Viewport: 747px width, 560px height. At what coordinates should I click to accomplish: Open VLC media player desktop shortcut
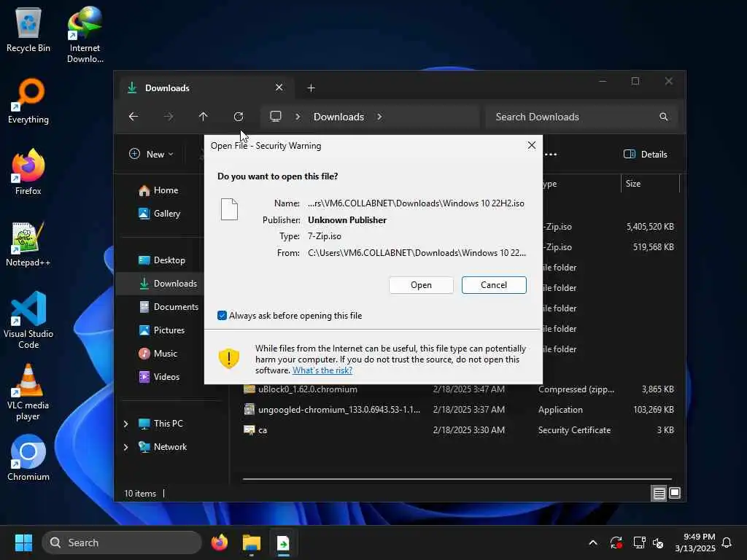click(28, 392)
